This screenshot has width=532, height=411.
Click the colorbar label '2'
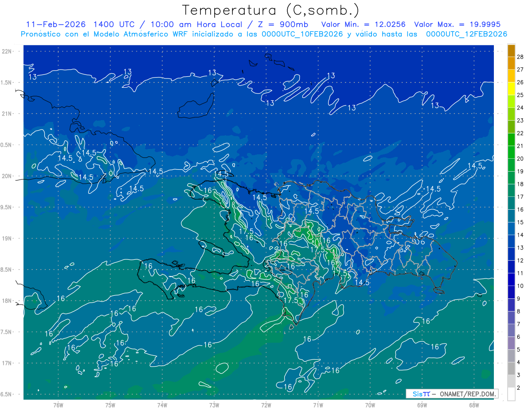[519, 388]
